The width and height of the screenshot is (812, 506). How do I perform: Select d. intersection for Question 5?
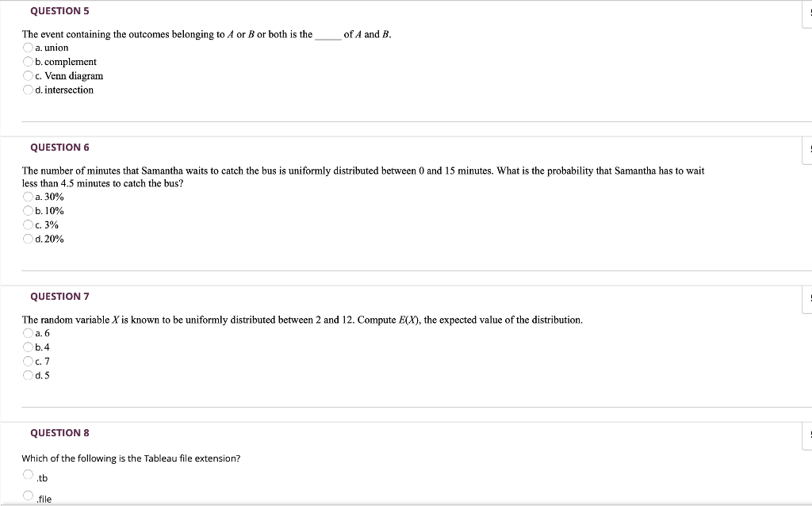[27, 90]
